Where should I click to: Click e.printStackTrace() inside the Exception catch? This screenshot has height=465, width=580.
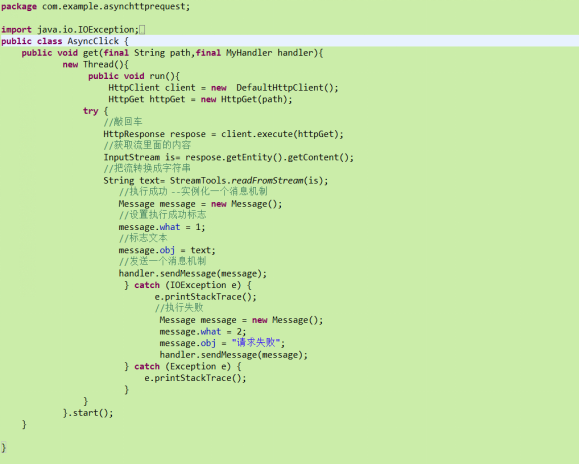tap(195, 378)
